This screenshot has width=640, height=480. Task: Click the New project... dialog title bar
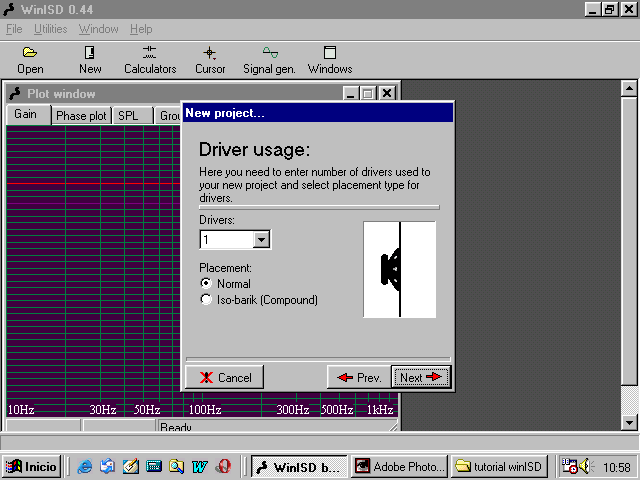[318, 113]
